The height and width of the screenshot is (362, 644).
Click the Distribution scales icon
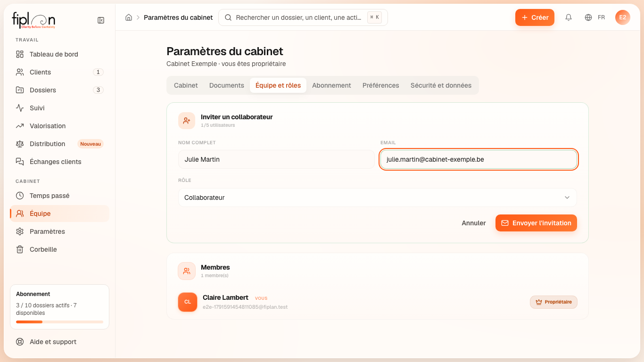pyautogui.click(x=20, y=144)
